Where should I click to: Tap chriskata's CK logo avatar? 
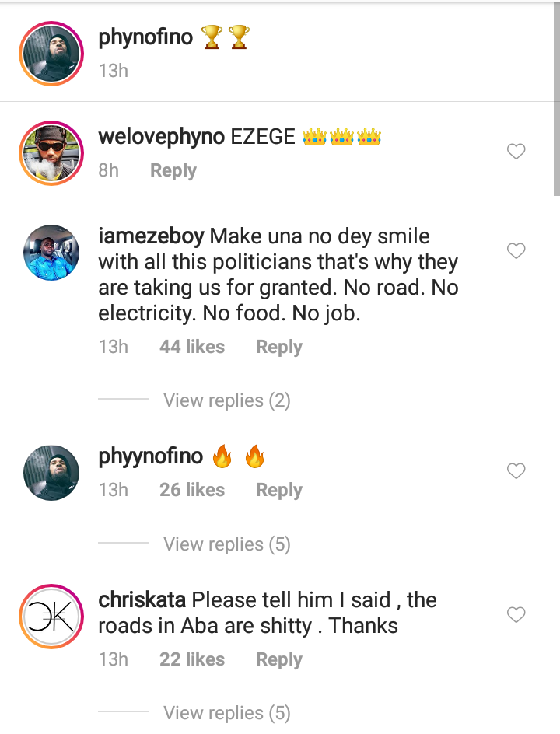tap(51, 616)
